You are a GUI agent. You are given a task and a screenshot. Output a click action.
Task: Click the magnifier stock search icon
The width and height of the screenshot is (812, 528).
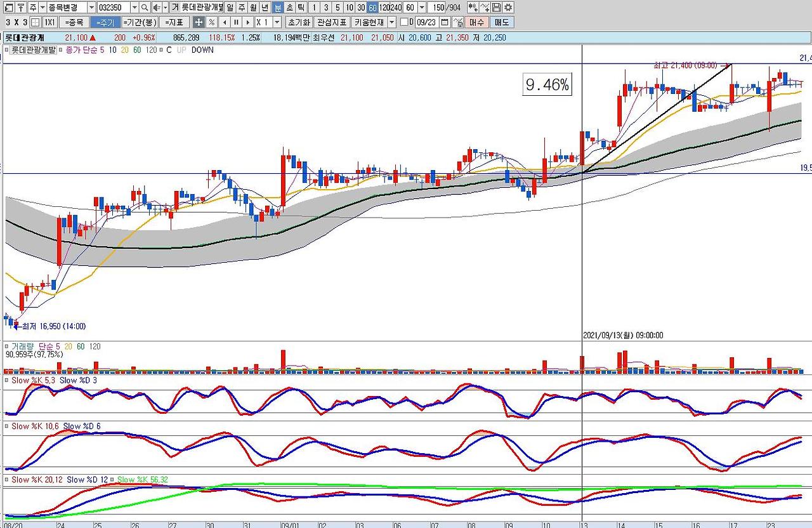(x=144, y=8)
